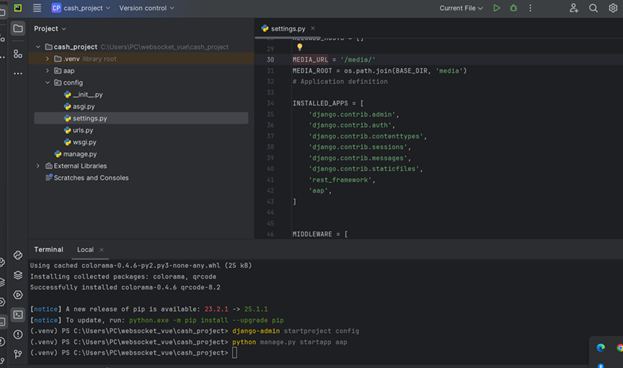
Task: Select the Local terminal tab
Action: [85, 250]
